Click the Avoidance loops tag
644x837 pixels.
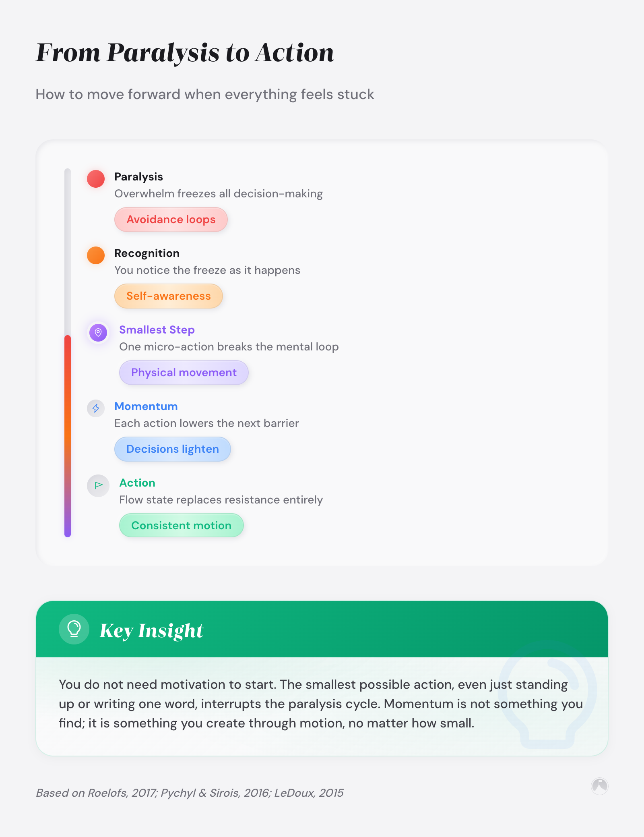click(x=171, y=220)
